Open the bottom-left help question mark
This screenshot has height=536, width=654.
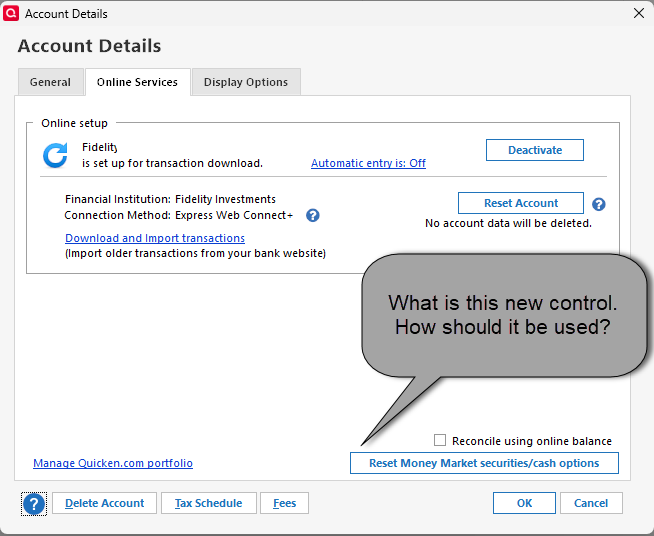pyautogui.click(x=34, y=504)
